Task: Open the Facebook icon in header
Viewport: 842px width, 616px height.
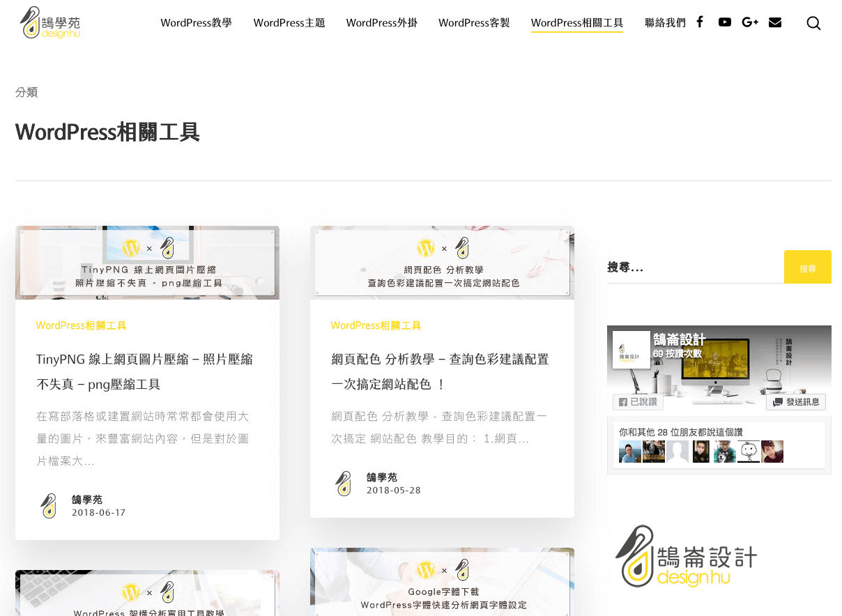Action: [699, 22]
